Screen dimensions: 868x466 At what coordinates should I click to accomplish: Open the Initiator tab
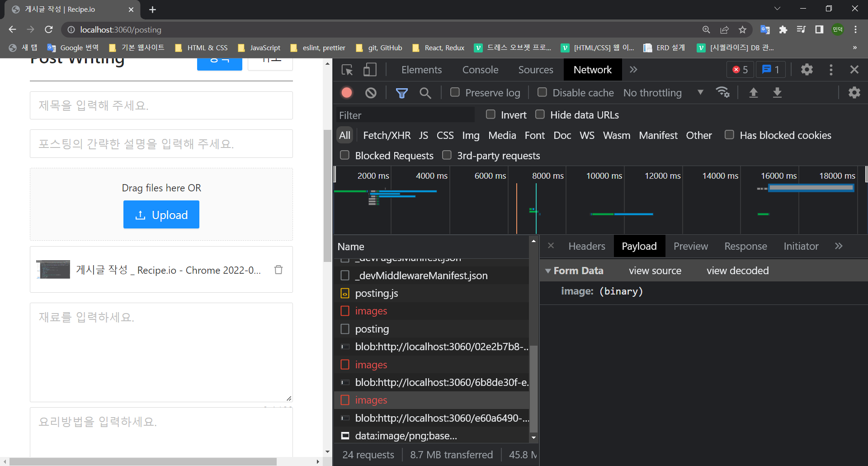[x=801, y=246]
